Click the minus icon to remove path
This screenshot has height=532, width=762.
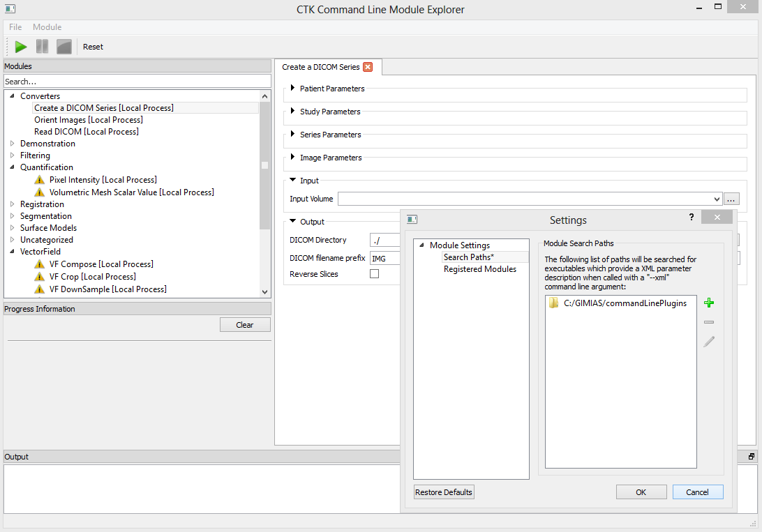[709, 322]
